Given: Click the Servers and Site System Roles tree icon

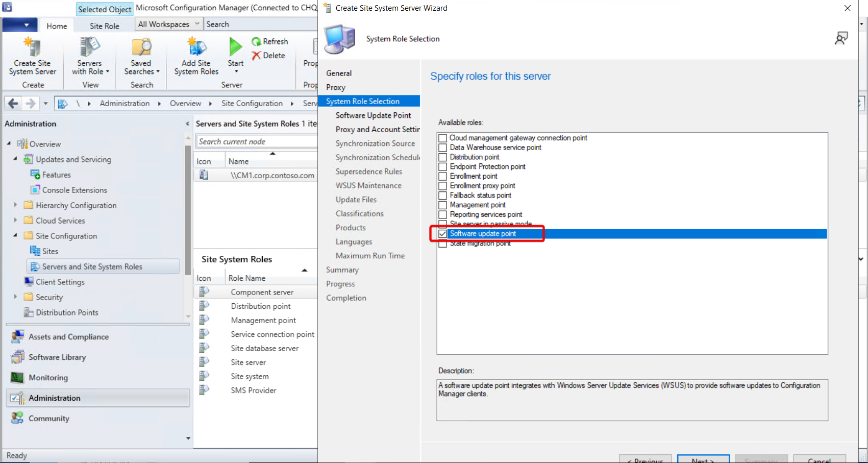Looking at the screenshot, I should click(x=35, y=266).
